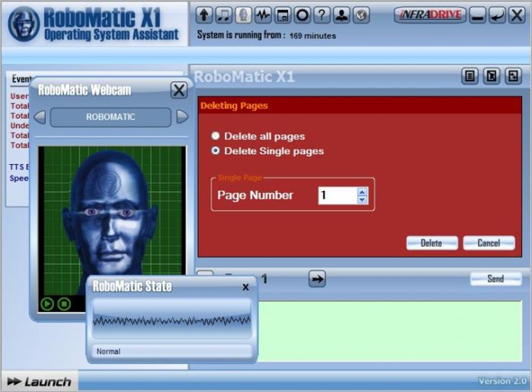Open the Launch menu
The image size is (532, 392).
(39, 382)
